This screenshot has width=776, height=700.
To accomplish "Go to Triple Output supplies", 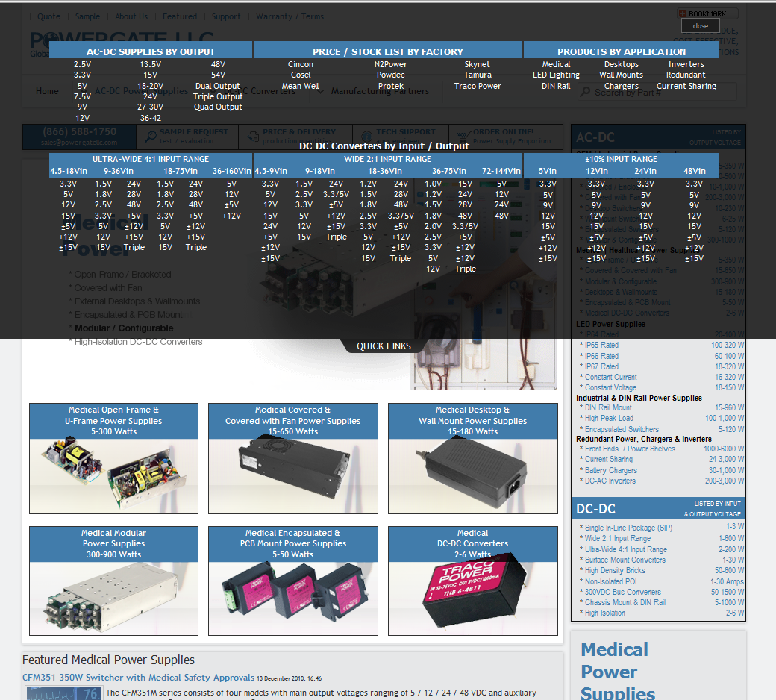I will [218, 96].
